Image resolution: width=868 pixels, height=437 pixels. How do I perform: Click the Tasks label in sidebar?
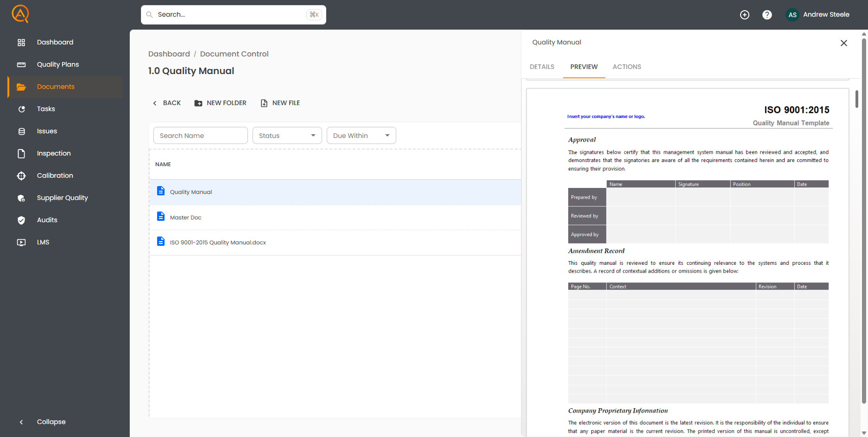(46, 109)
